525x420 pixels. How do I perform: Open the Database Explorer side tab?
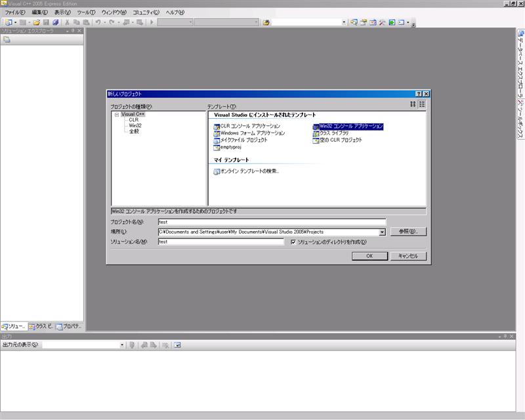tap(520, 64)
